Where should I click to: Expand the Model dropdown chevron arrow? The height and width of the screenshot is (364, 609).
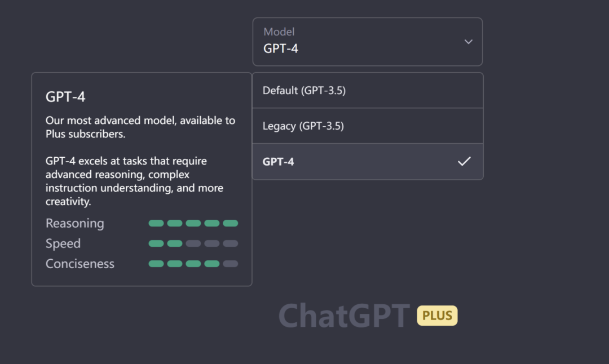tap(468, 42)
